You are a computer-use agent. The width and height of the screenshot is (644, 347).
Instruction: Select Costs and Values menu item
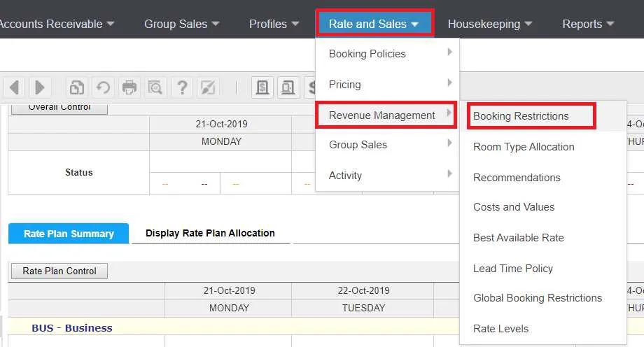point(543,207)
